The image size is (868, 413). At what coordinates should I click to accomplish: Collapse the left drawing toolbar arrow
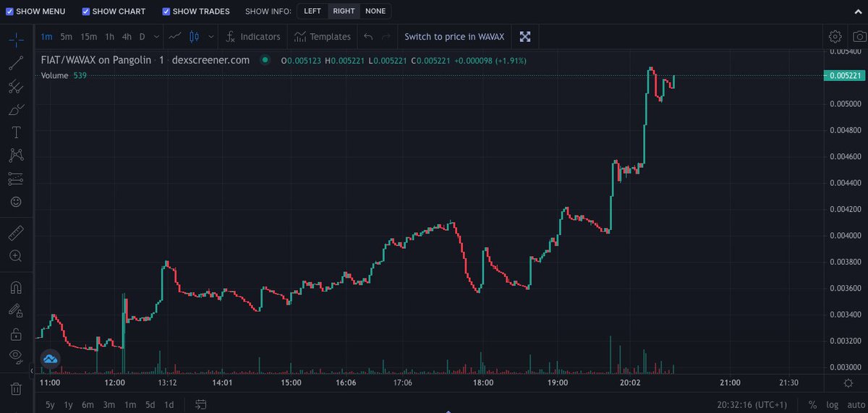(x=32, y=370)
